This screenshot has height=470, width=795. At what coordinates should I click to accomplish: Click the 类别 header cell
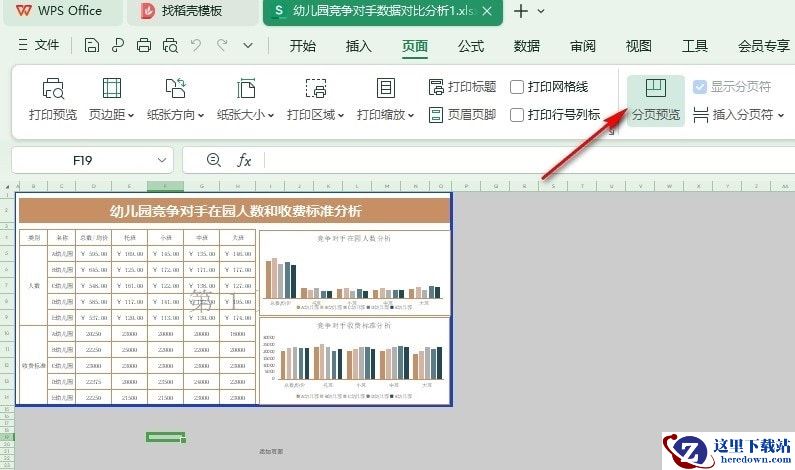(x=33, y=237)
